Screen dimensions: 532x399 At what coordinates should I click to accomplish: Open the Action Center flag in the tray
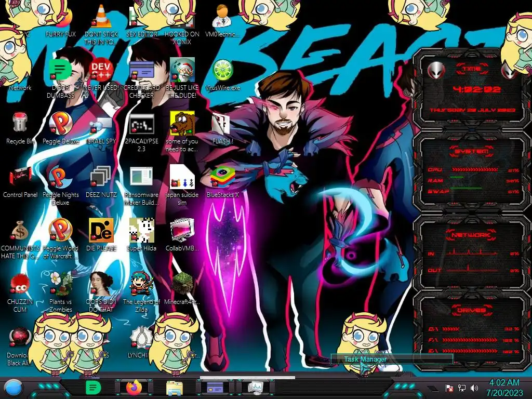point(449,388)
